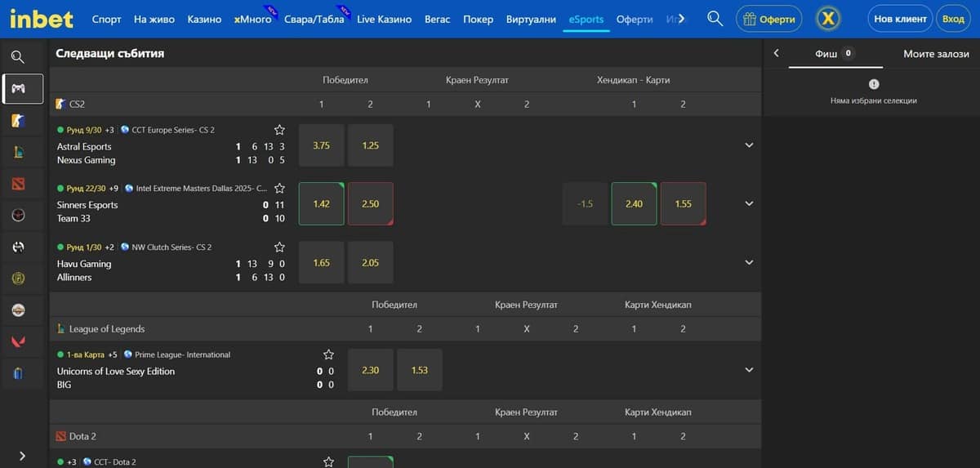Open Свара/Табла section

314,19
